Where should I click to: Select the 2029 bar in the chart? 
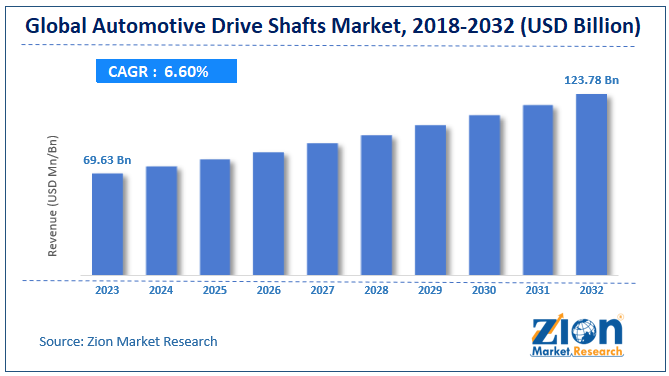[x=430, y=200]
